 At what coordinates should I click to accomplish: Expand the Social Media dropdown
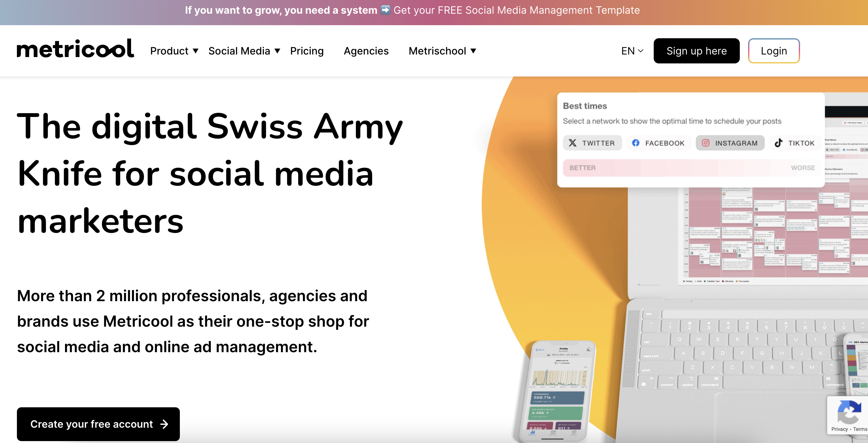(x=244, y=51)
